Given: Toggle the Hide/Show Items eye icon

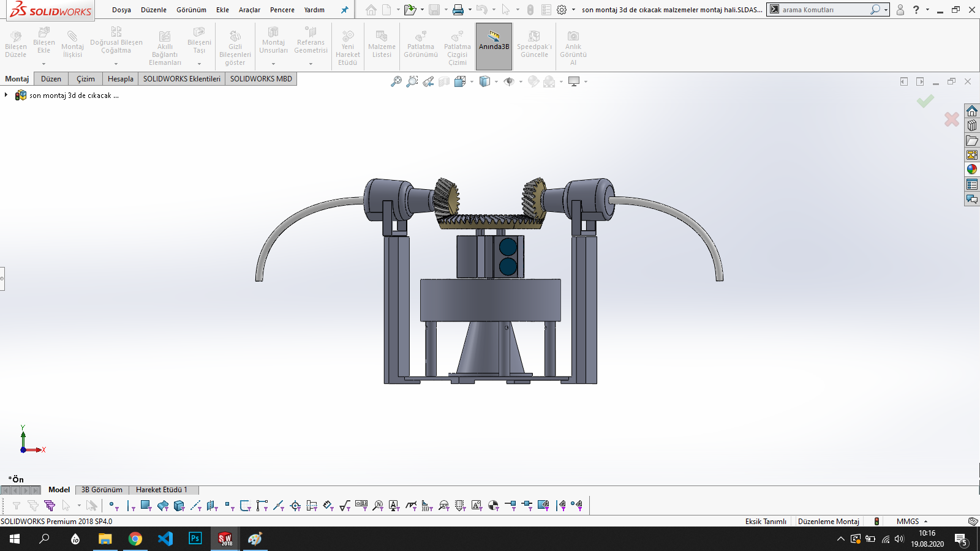Looking at the screenshot, I should coord(509,81).
